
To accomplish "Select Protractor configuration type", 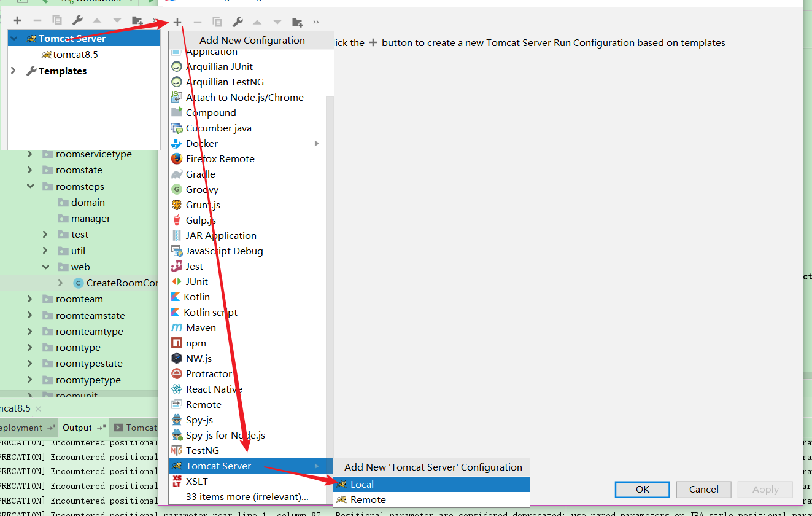I will tap(247, 373).
